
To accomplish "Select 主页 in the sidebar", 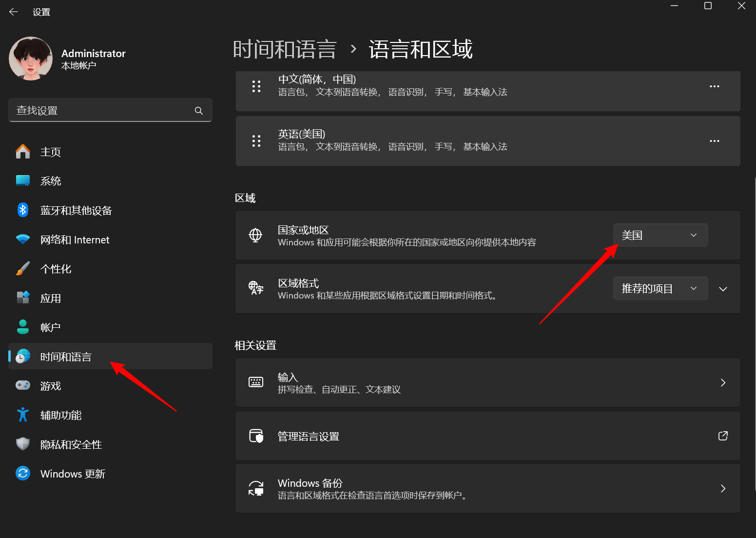I will [x=110, y=152].
